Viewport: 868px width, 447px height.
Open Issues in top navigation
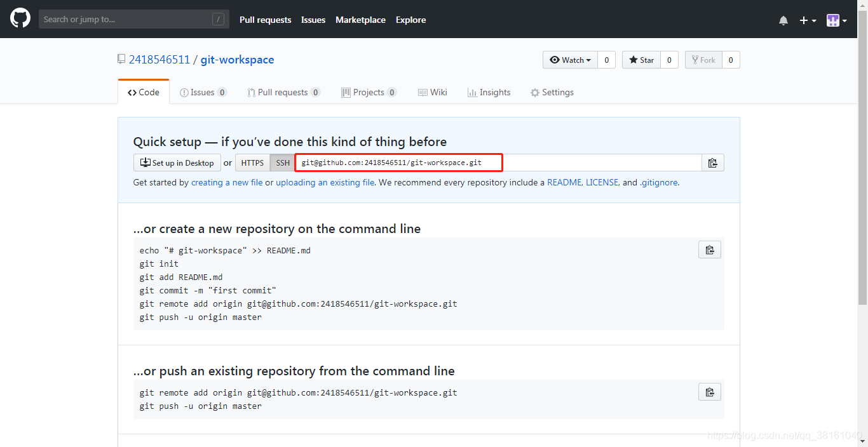point(313,20)
